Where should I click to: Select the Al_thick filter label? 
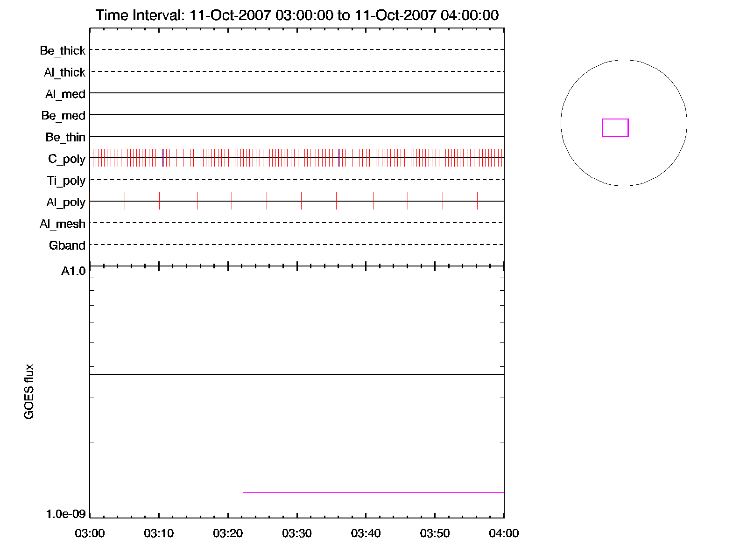coord(64,72)
